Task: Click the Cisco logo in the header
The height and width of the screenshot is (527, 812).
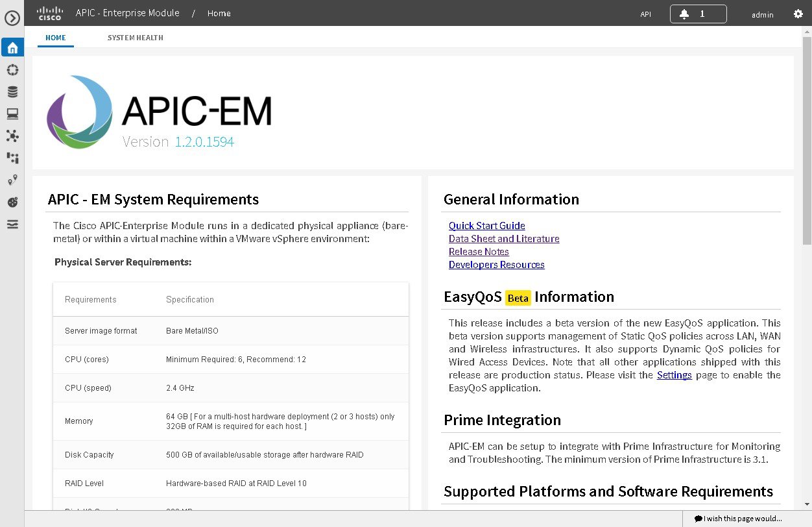Action: click(49, 13)
